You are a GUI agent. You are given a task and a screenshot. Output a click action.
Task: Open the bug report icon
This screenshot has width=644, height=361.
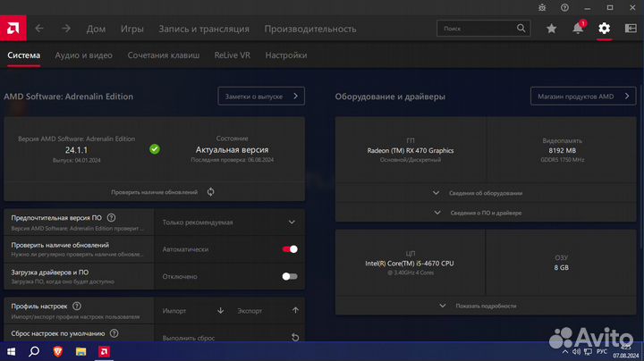point(542,7)
